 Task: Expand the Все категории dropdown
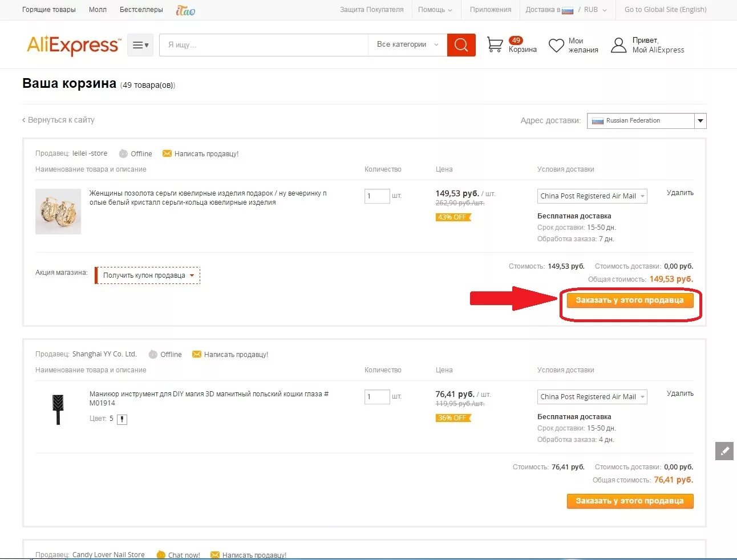click(x=408, y=44)
